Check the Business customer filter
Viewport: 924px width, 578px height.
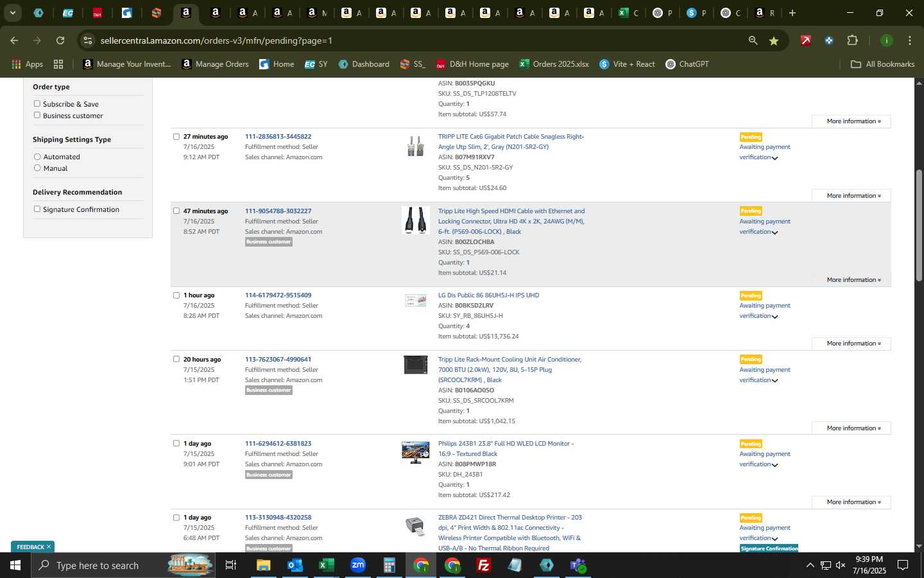coord(37,115)
